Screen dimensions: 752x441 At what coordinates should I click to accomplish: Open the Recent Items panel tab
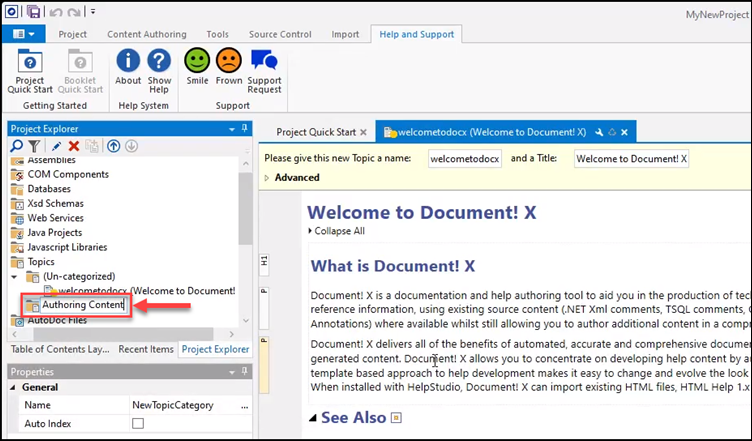146,349
